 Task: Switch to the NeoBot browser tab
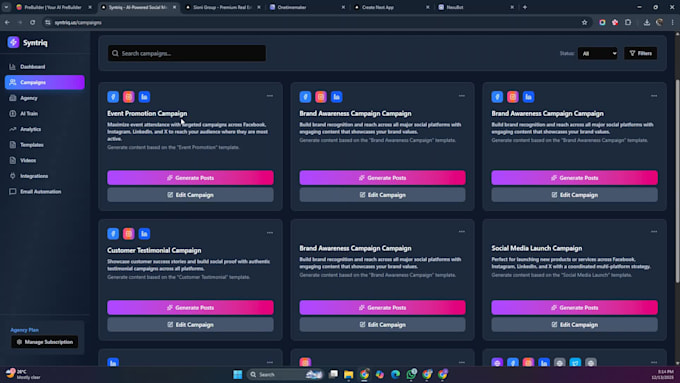click(476, 7)
